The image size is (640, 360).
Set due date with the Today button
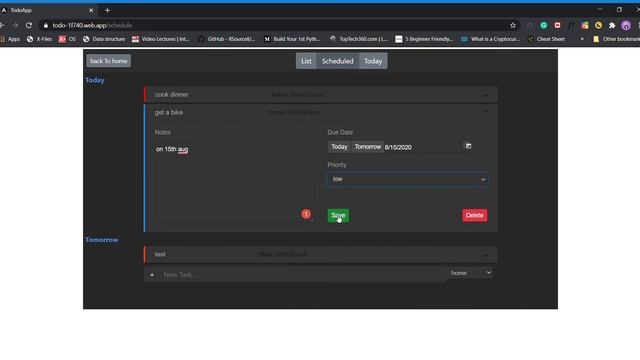coord(339,147)
